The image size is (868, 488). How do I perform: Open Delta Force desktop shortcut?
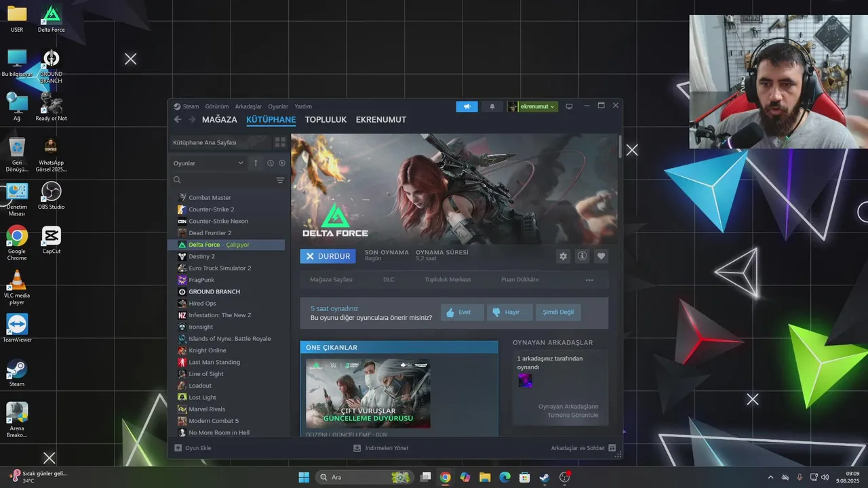[x=51, y=19]
